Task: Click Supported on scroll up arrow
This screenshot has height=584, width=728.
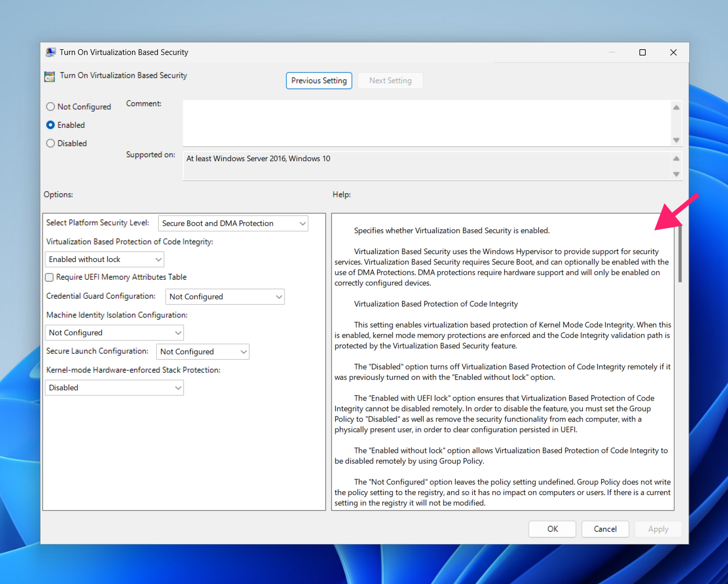Action: pos(677,158)
